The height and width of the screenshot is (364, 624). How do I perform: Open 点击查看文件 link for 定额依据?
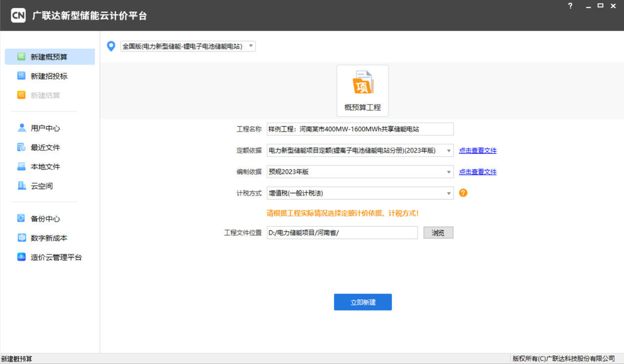click(x=478, y=151)
